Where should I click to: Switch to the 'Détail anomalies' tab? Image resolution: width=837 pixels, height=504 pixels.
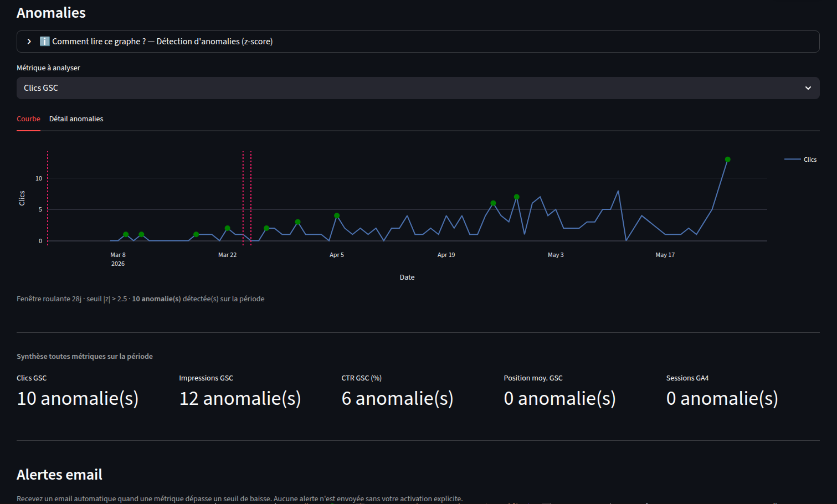pos(76,119)
